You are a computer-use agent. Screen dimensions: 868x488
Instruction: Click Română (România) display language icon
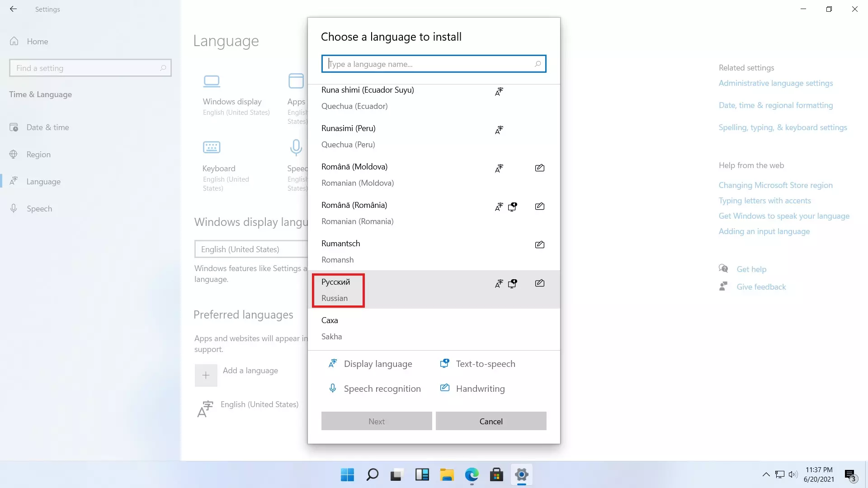click(x=499, y=207)
